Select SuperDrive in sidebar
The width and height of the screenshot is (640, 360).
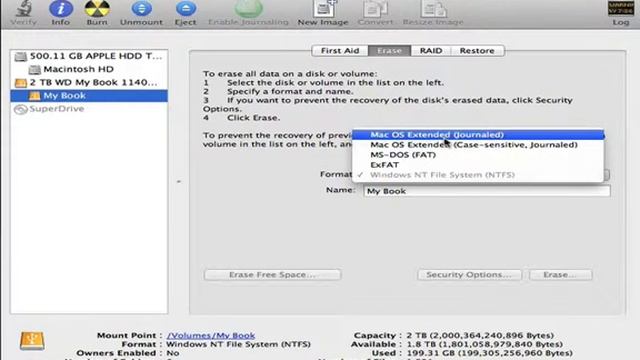coord(89,109)
